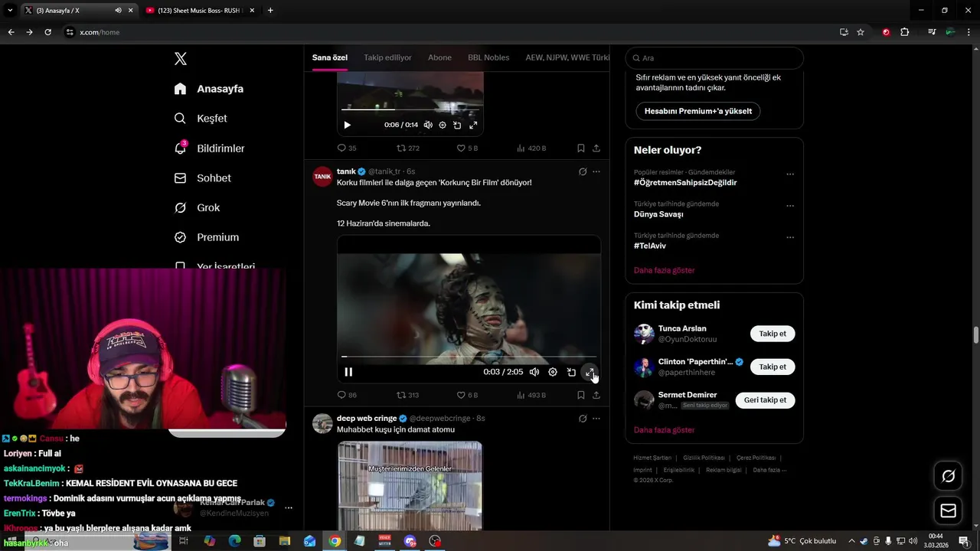The height and width of the screenshot is (551, 980).
Task: Switch to Abone tab
Action: (x=439, y=58)
